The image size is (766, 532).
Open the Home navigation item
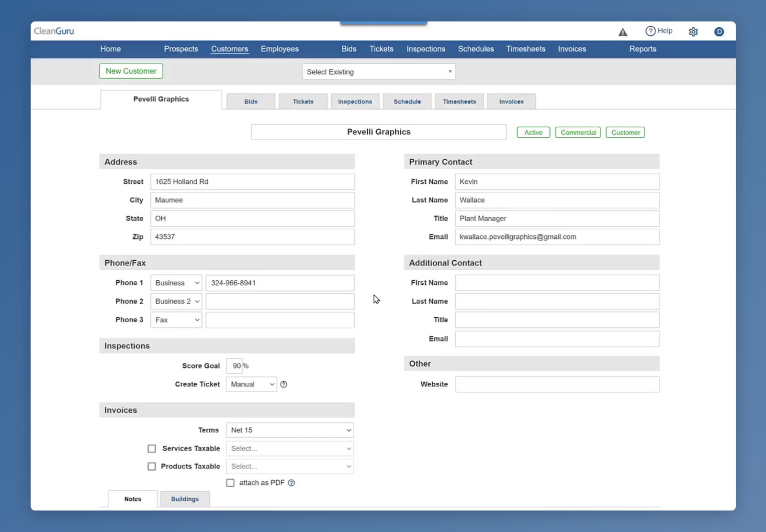111,49
